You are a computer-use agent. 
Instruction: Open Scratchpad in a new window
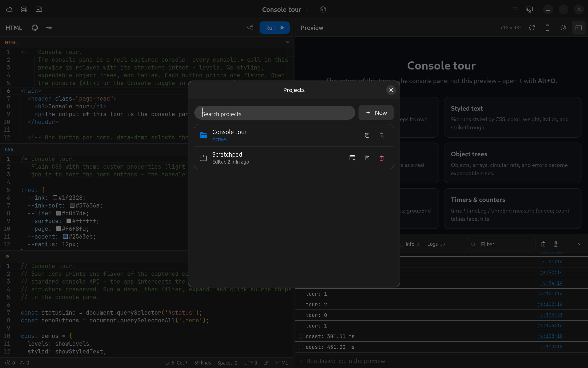(352, 158)
